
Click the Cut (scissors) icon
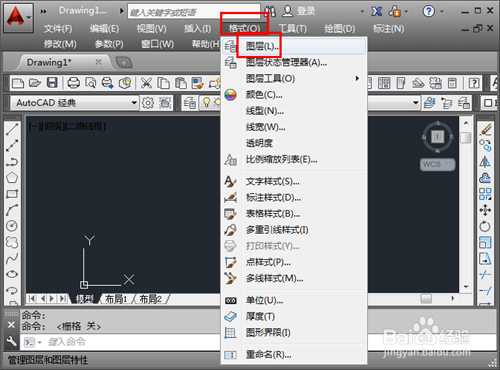pyautogui.click(x=146, y=83)
